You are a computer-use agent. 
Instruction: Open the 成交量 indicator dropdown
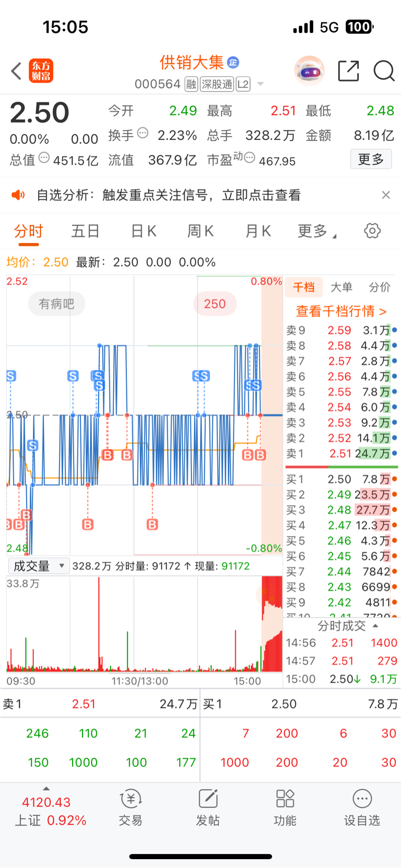[x=39, y=566]
